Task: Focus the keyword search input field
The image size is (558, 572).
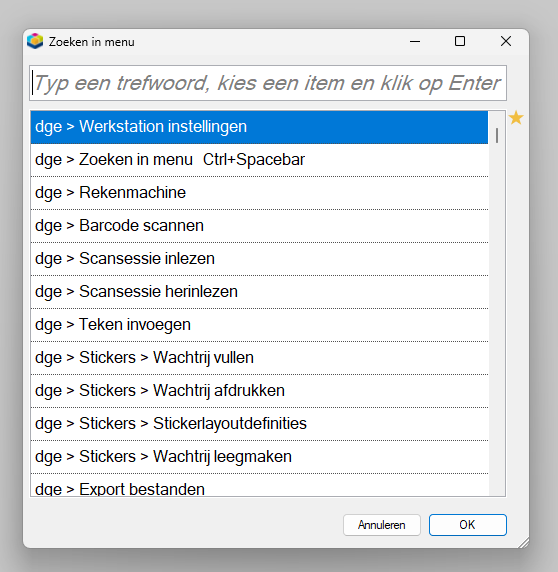Action: click(268, 83)
